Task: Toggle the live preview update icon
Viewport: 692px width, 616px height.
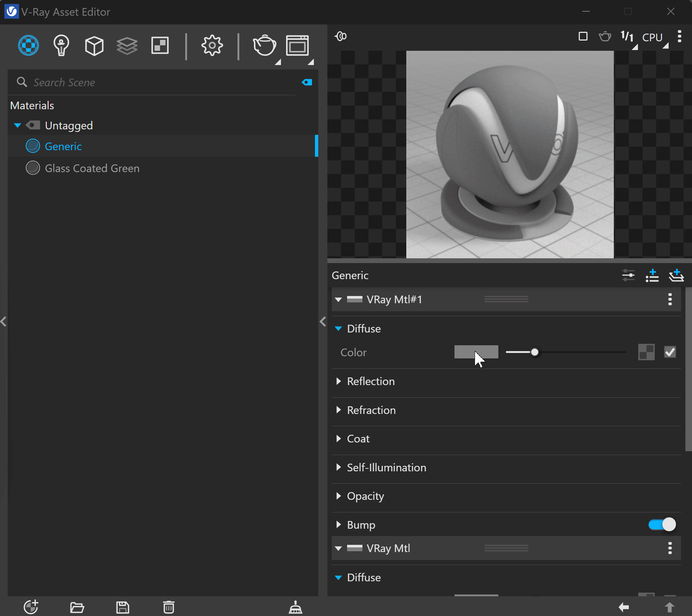Action: tap(341, 36)
